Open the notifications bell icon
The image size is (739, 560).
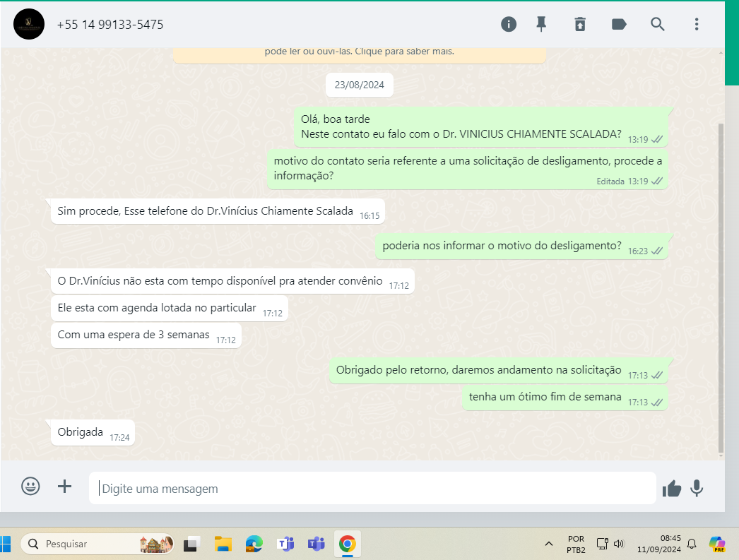692,544
